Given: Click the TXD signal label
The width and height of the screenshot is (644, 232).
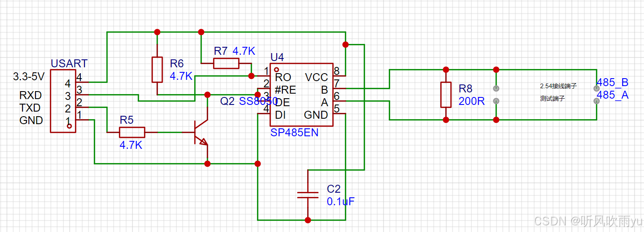Looking at the screenshot, I should click(30, 108).
